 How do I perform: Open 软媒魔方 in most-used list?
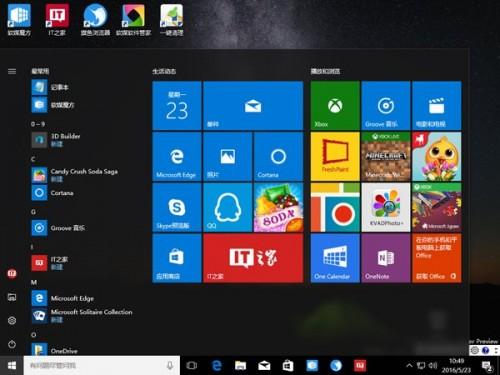pos(83,105)
